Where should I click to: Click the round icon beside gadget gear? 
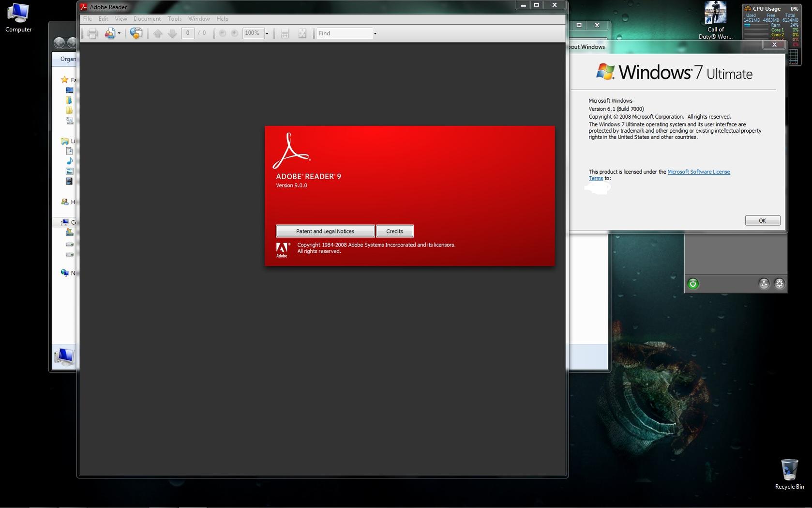[764, 284]
